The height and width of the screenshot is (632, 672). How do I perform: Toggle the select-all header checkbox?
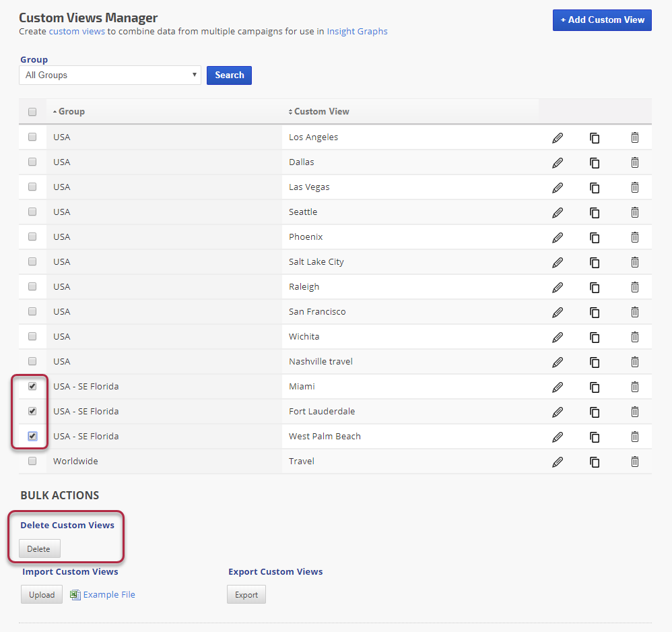pyautogui.click(x=32, y=112)
